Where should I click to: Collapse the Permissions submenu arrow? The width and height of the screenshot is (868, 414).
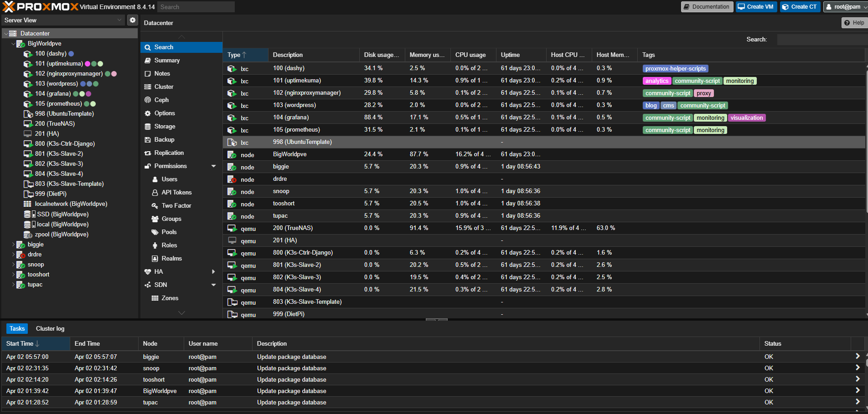point(213,166)
